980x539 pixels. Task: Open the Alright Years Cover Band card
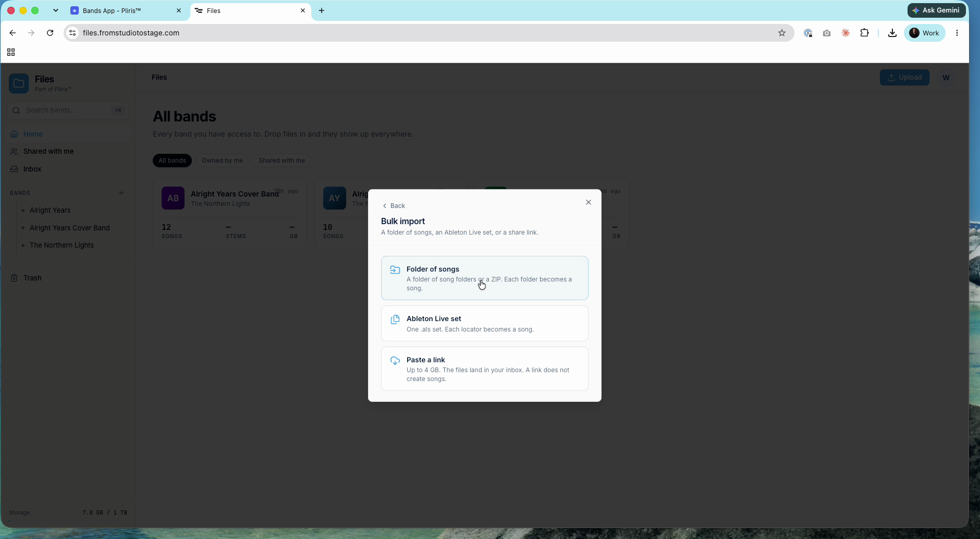230,214
